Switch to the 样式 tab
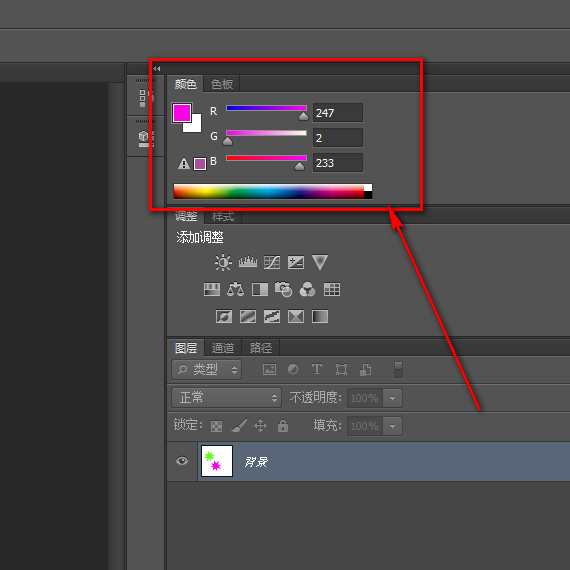The height and width of the screenshot is (570, 570). click(x=223, y=216)
